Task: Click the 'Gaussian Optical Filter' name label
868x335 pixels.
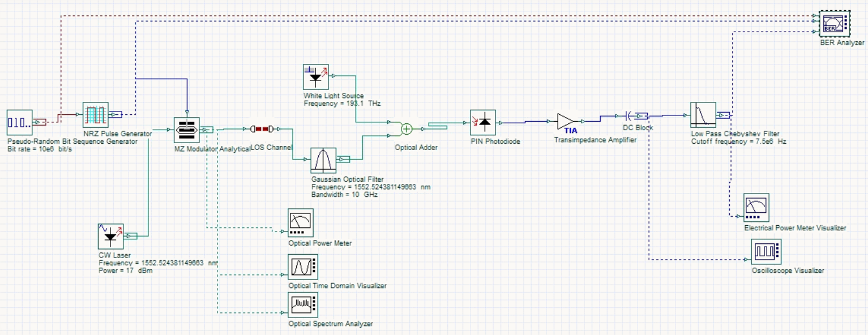Action: click(x=348, y=179)
